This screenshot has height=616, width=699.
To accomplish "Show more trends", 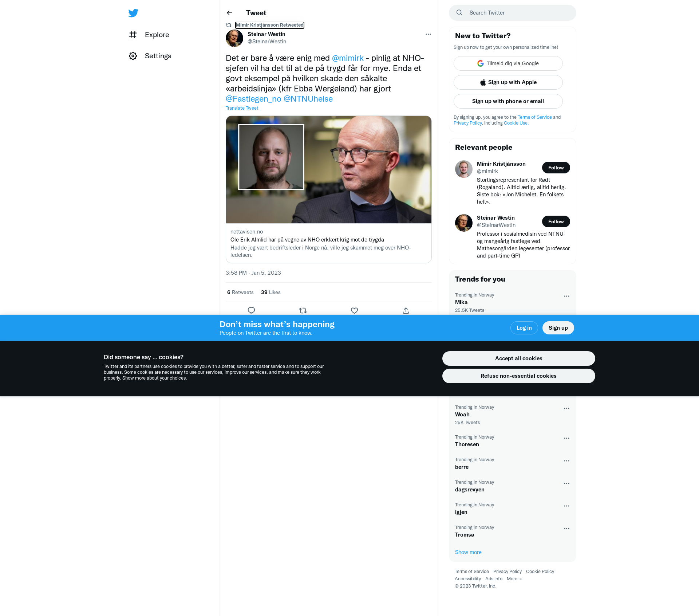I will (x=468, y=552).
